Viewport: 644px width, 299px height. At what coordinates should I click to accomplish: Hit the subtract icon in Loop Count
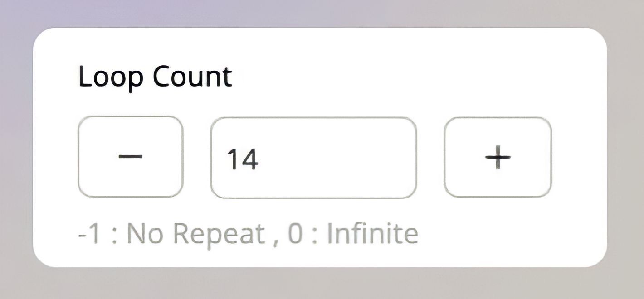[131, 157]
